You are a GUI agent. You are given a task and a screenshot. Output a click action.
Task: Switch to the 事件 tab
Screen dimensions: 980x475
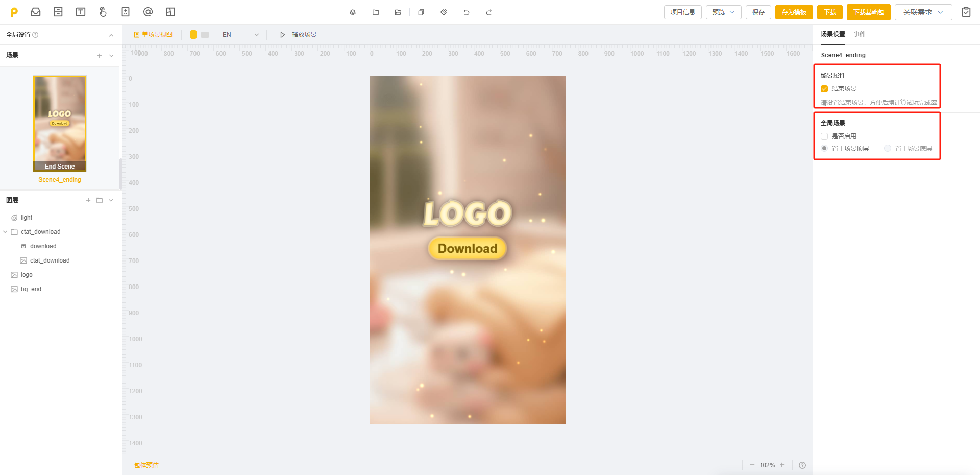pos(860,34)
